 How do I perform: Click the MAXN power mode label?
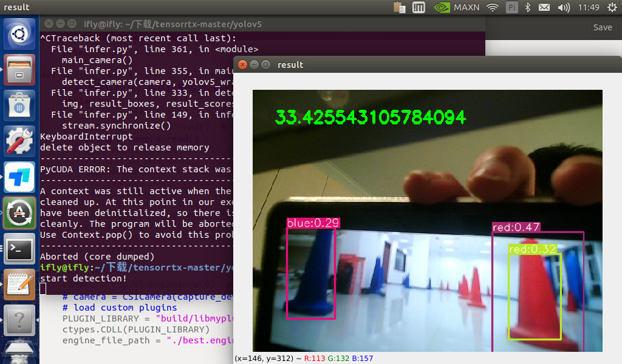[466, 7]
